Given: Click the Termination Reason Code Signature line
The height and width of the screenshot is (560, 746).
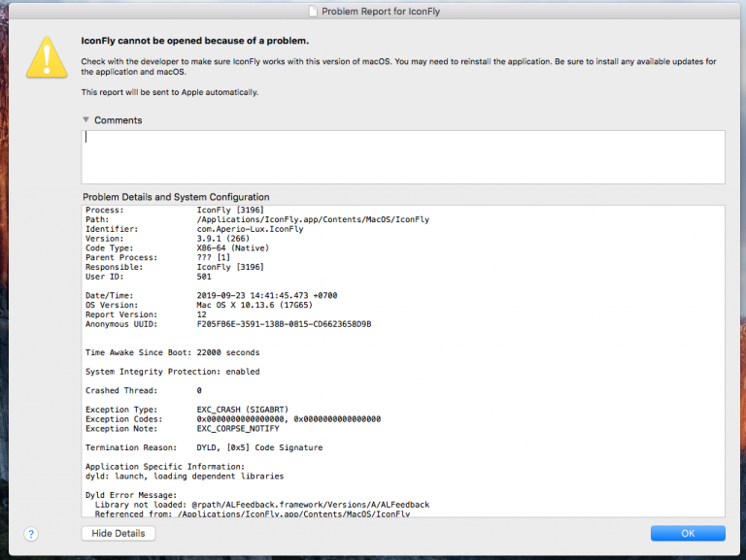Looking at the screenshot, I should [x=204, y=447].
